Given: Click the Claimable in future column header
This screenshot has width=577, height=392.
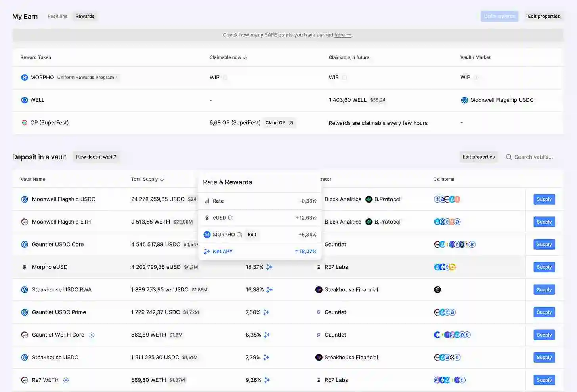Looking at the screenshot, I should pyautogui.click(x=349, y=57).
